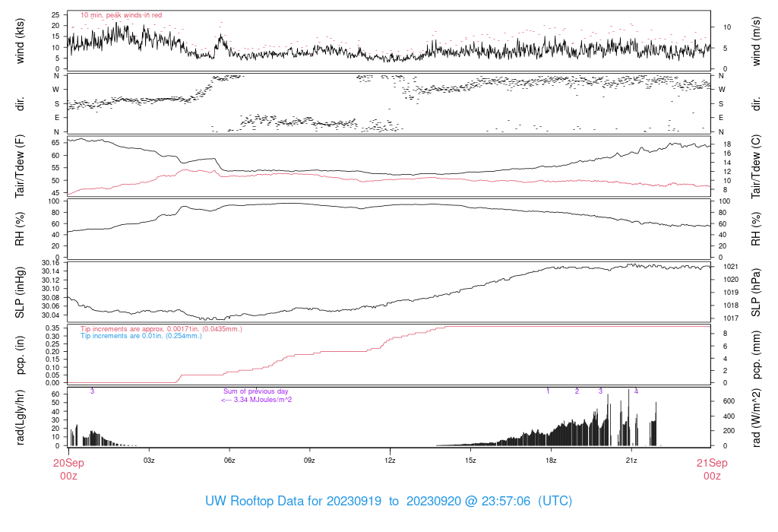Click the purple '2' marker in radiation panel
The width and height of the screenshot is (778, 532).
(577, 391)
